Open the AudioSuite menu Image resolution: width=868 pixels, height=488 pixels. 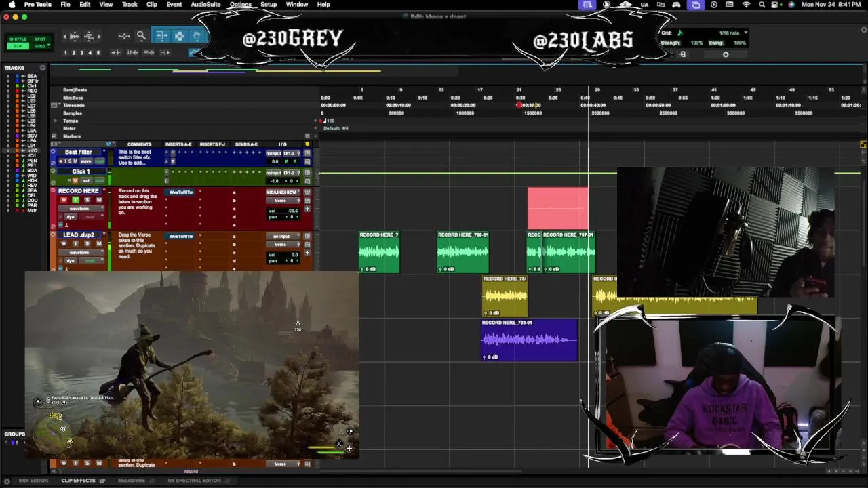click(205, 5)
